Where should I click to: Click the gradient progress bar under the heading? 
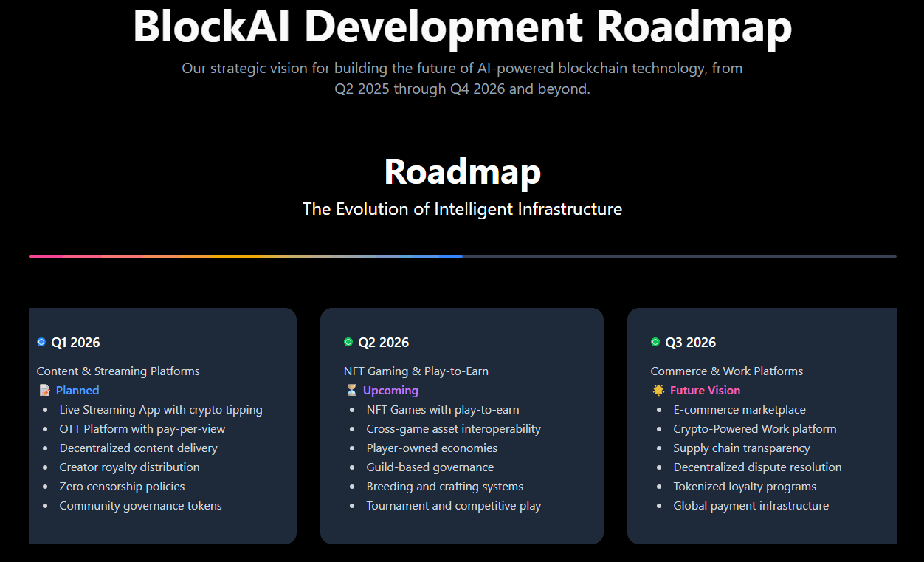(x=462, y=256)
